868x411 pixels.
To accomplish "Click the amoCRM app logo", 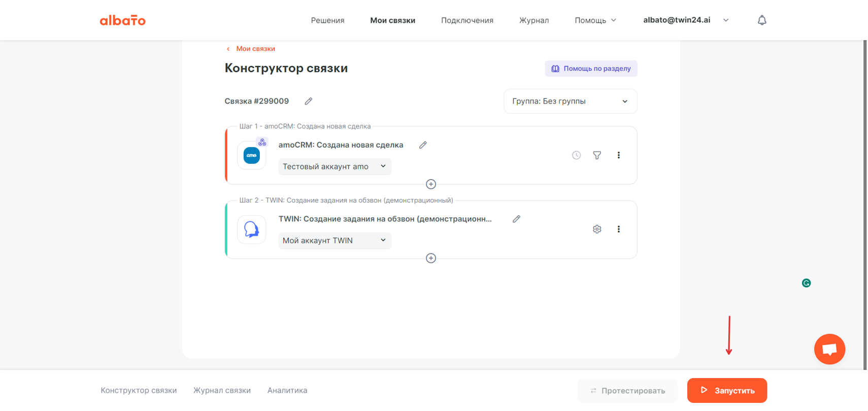I will pyautogui.click(x=251, y=155).
